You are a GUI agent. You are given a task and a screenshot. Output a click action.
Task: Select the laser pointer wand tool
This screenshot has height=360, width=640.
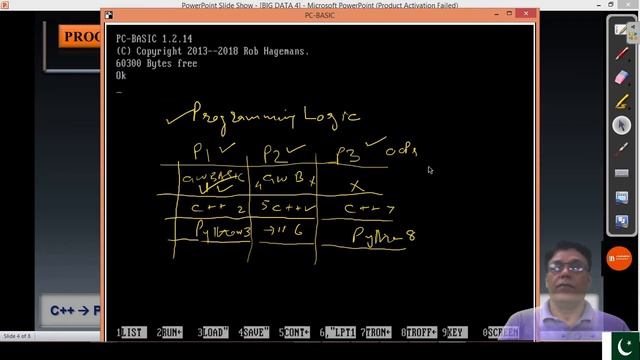coord(621,149)
